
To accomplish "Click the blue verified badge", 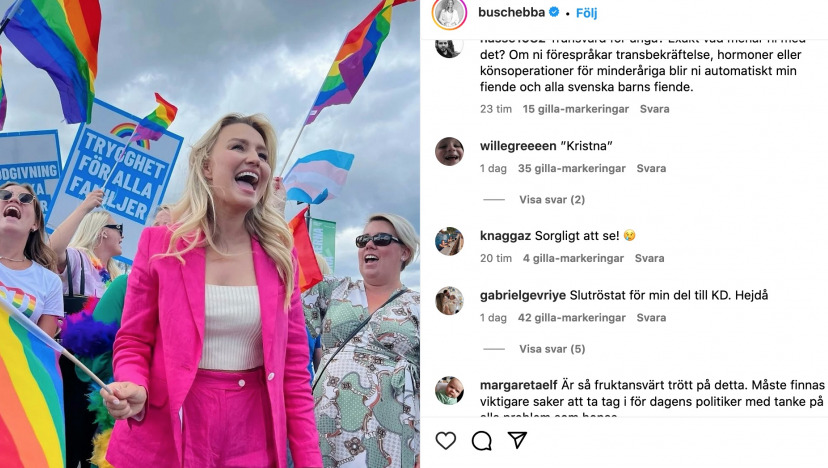I will (554, 12).
